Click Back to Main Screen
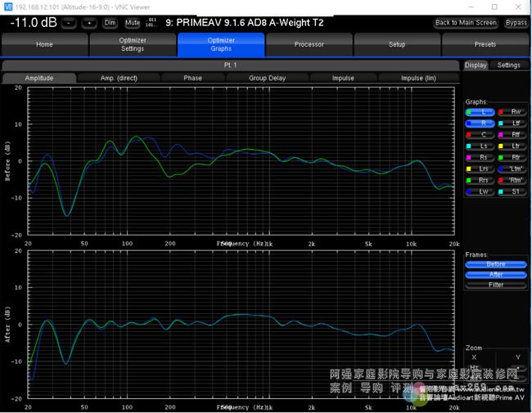 pyautogui.click(x=466, y=23)
